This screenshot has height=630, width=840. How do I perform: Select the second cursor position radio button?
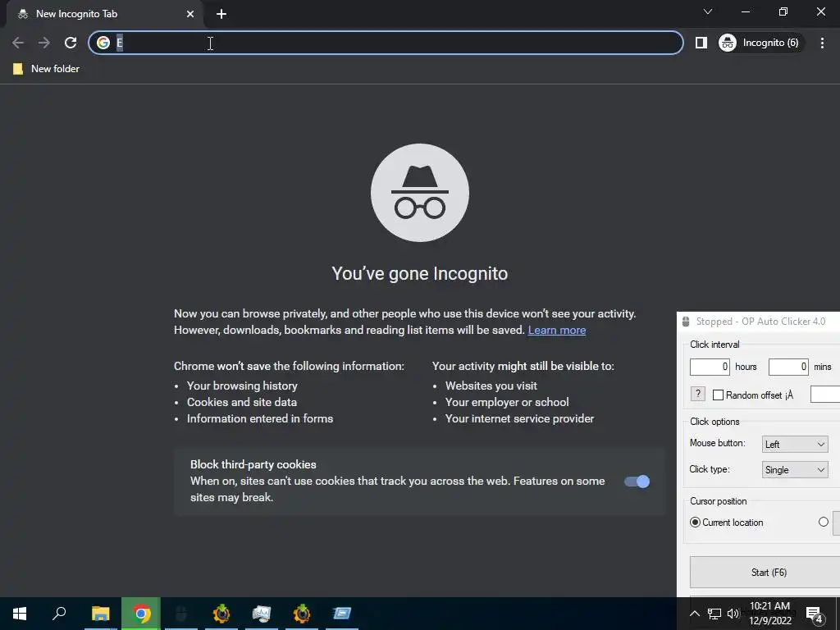[824, 522]
